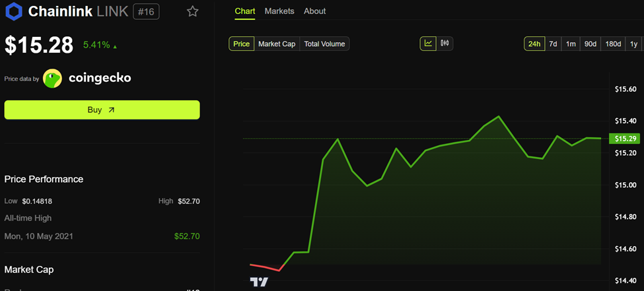Click the red declining segment of chart line

coord(266,268)
